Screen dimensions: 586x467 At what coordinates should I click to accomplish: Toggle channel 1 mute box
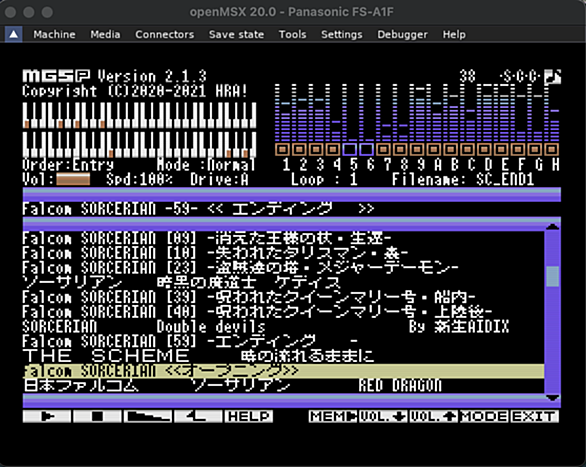click(283, 149)
